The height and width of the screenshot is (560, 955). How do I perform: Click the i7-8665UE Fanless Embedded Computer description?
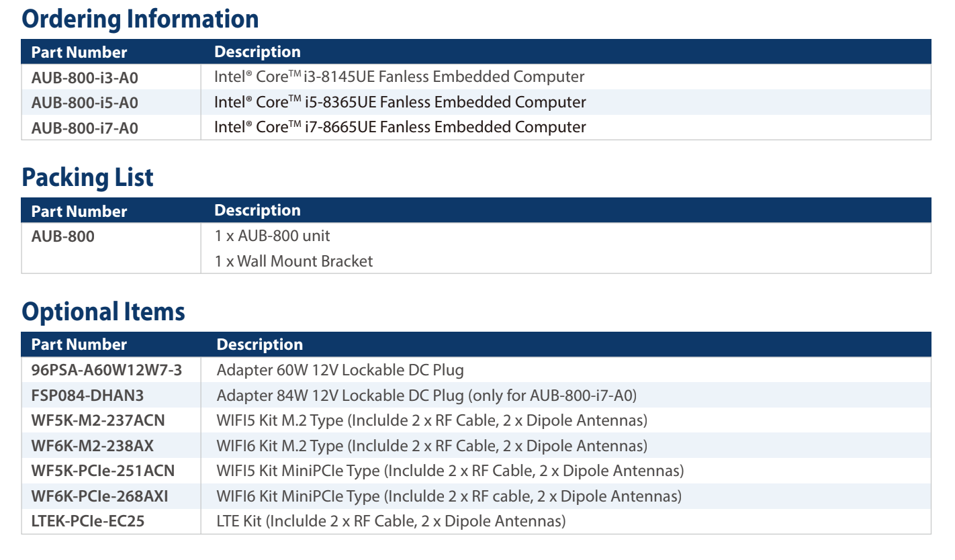400,128
